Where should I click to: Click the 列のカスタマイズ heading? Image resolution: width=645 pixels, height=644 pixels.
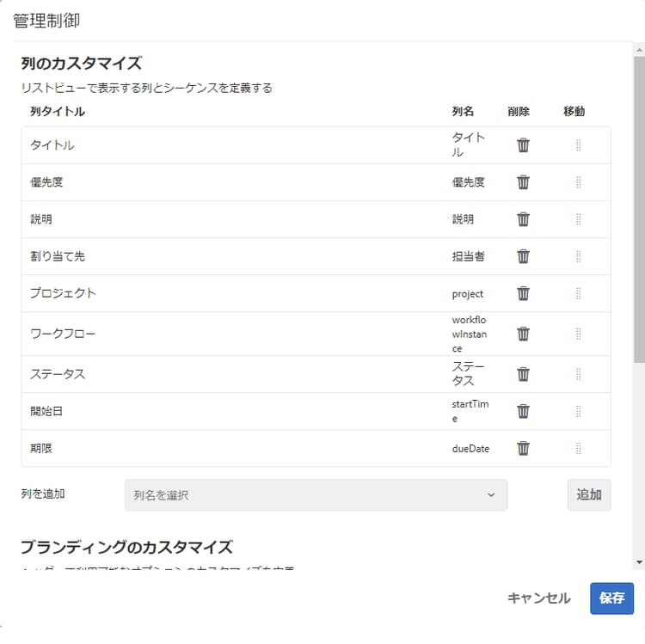coord(82,64)
